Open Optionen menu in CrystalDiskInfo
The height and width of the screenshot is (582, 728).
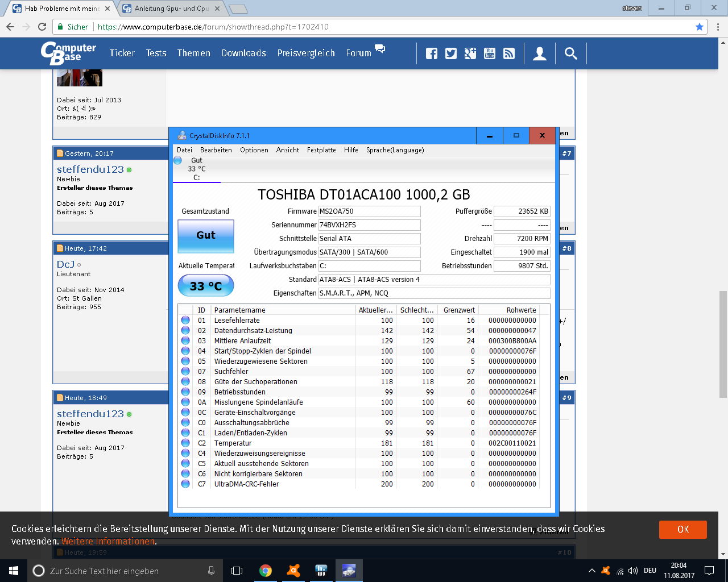(x=254, y=150)
